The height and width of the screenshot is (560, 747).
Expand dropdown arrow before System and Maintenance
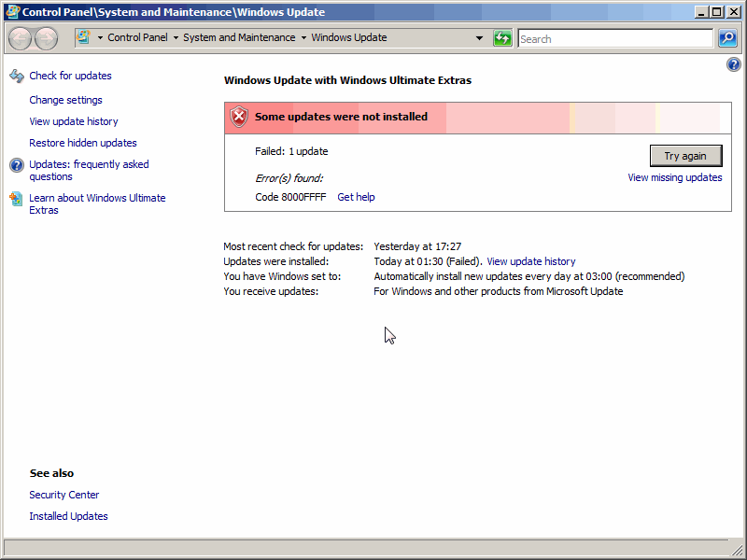click(176, 37)
